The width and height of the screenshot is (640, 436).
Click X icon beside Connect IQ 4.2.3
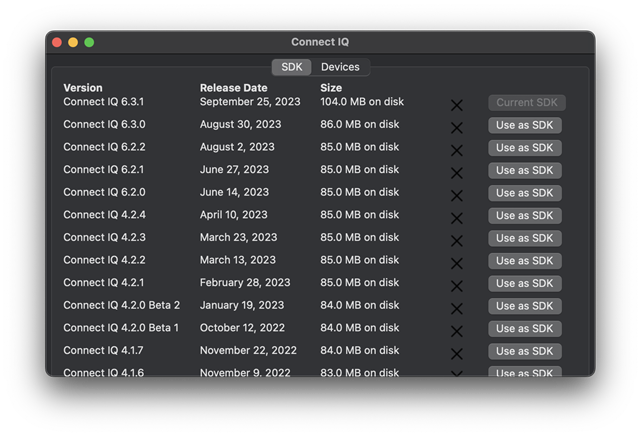coord(457,241)
